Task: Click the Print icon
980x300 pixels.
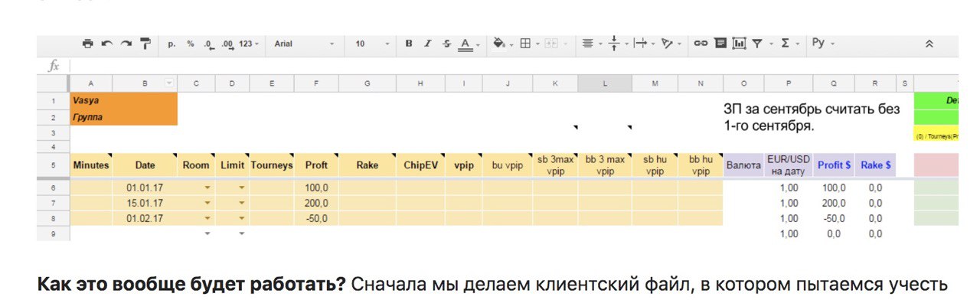Action: click(88, 44)
